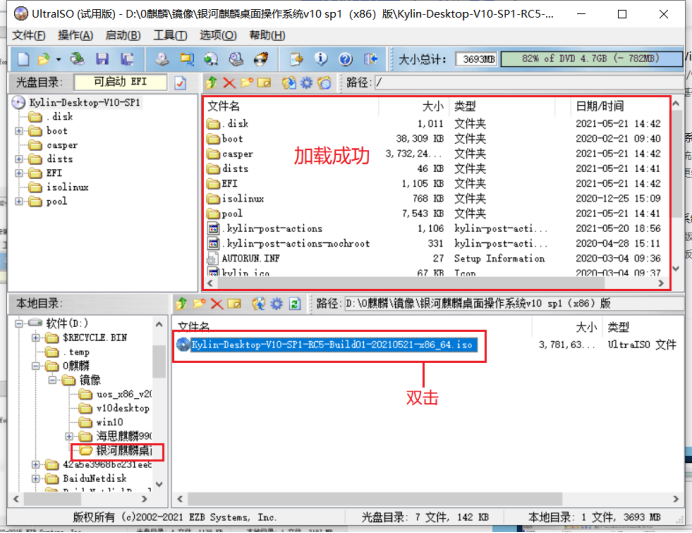Click Rename icon in local toolbar
The width and height of the screenshot is (692, 533).
(x=234, y=304)
